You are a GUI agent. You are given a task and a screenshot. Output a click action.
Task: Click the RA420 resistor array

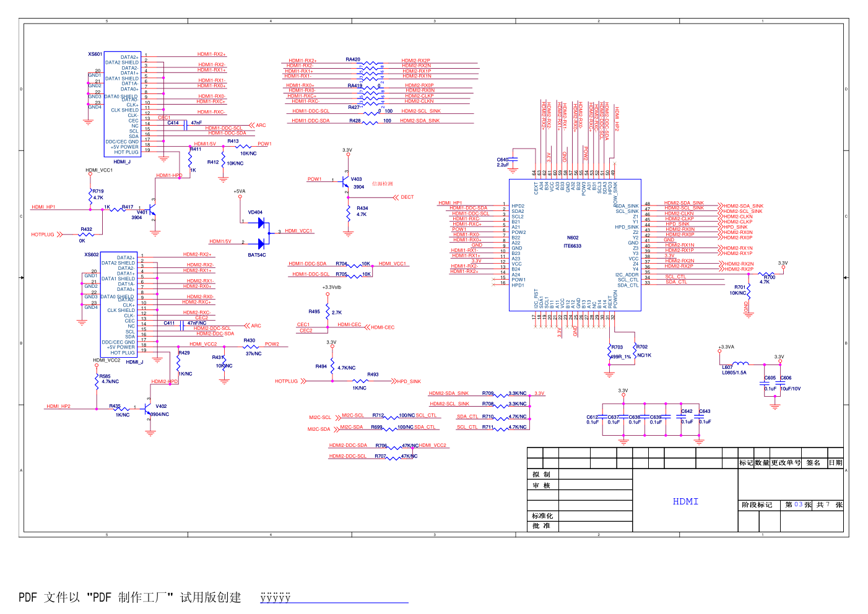(371, 69)
